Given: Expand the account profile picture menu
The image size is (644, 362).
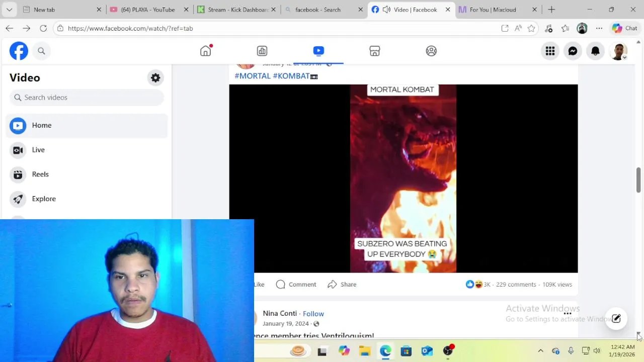Looking at the screenshot, I should (x=618, y=51).
